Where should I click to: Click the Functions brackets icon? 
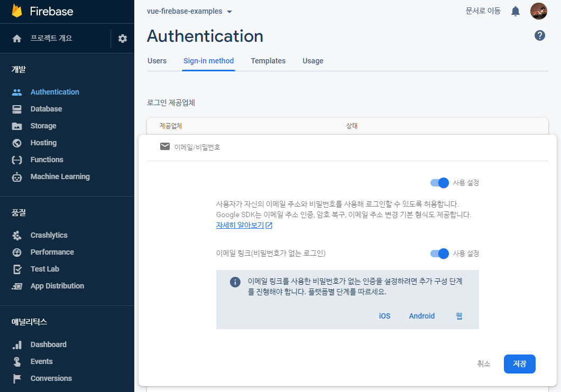tap(17, 160)
